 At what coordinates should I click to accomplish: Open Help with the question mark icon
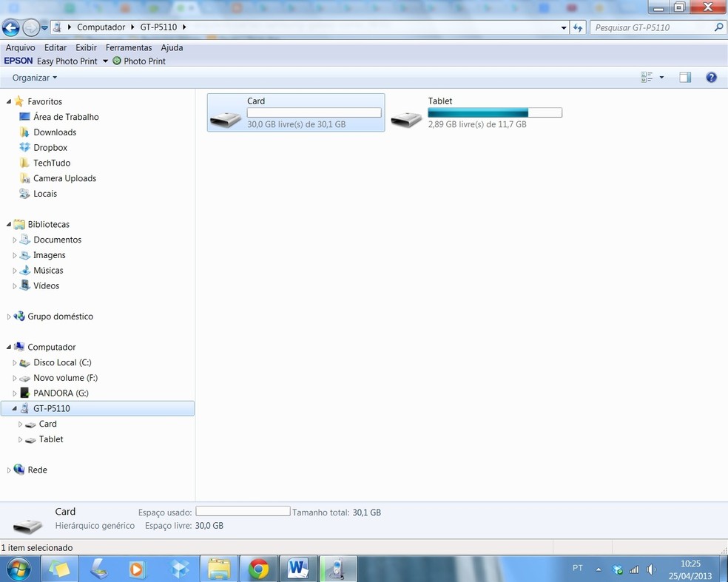tap(711, 78)
